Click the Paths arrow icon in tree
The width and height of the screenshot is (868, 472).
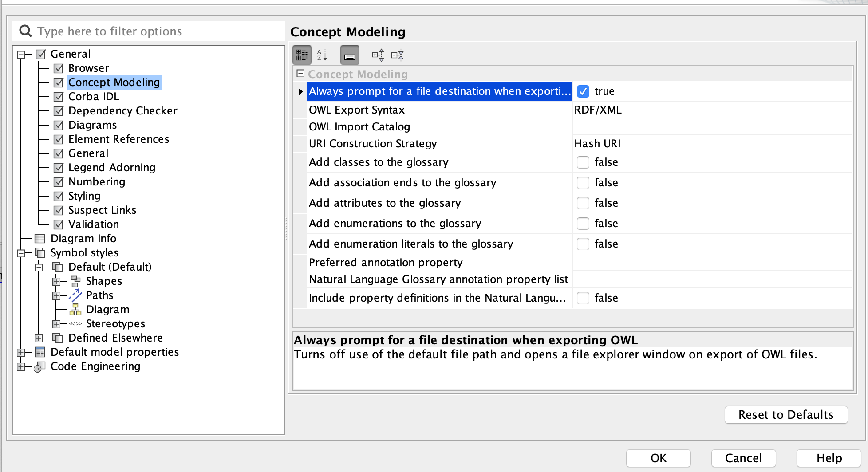point(75,295)
